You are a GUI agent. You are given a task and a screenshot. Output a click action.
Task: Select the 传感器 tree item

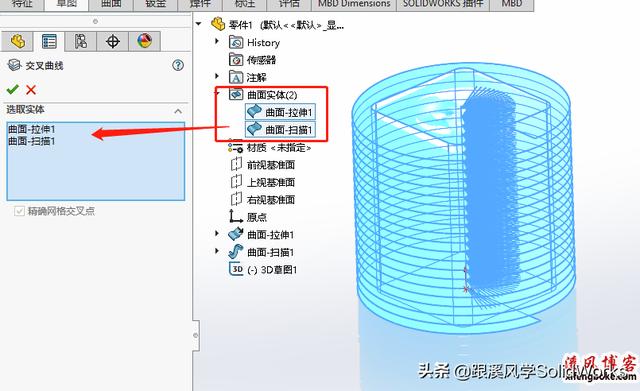[x=261, y=60]
